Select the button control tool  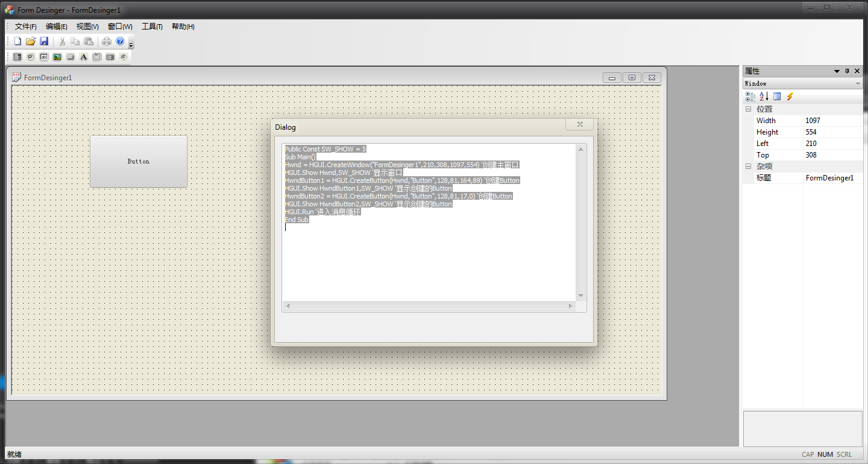click(71, 57)
